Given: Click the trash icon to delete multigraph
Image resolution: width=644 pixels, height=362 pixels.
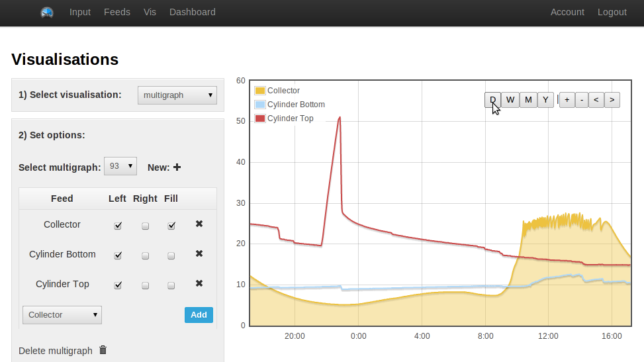Looking at the screenshot, I should (x=103, y=350).
